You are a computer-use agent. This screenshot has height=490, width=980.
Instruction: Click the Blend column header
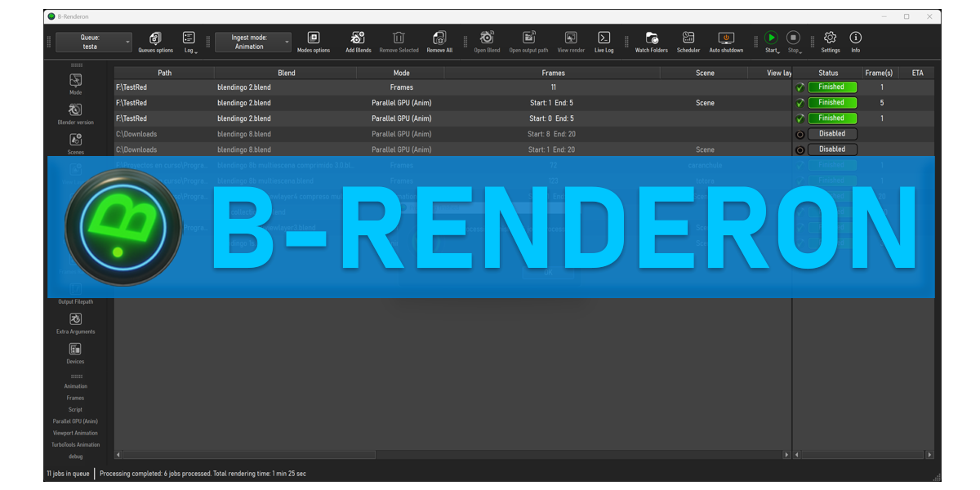[x=287, y=73]
